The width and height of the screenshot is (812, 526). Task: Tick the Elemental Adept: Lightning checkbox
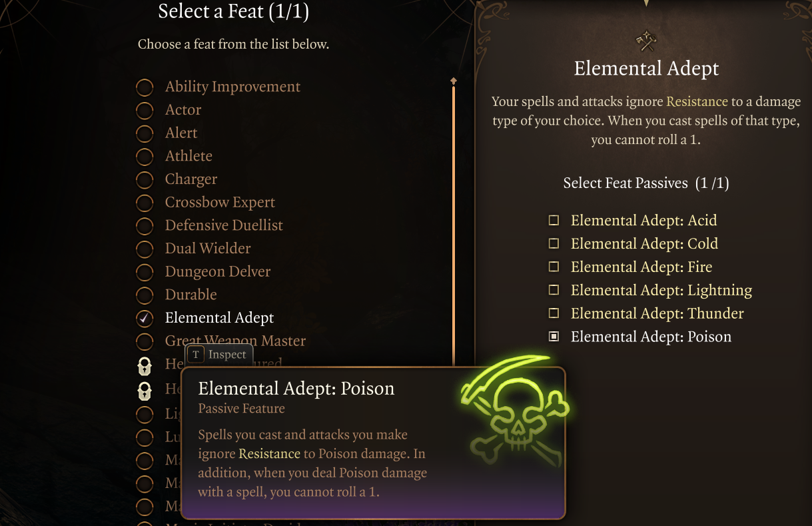tap(554, 291)
